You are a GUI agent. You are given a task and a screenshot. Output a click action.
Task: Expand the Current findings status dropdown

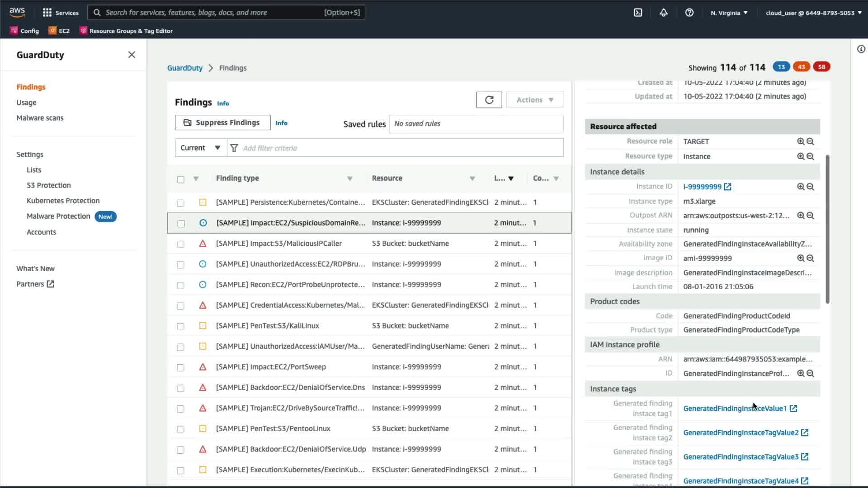click(x=200, y=148)
